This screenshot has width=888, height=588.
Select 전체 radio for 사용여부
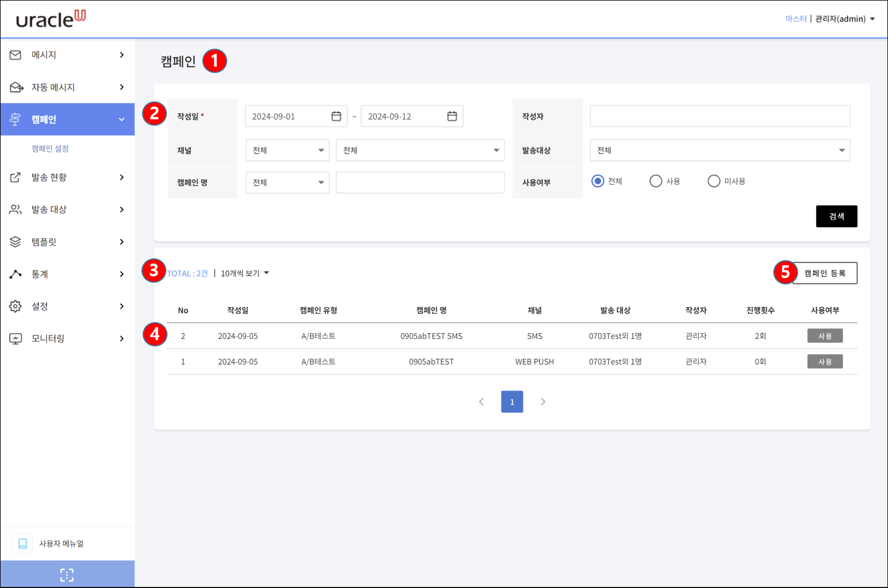[598, 181]
